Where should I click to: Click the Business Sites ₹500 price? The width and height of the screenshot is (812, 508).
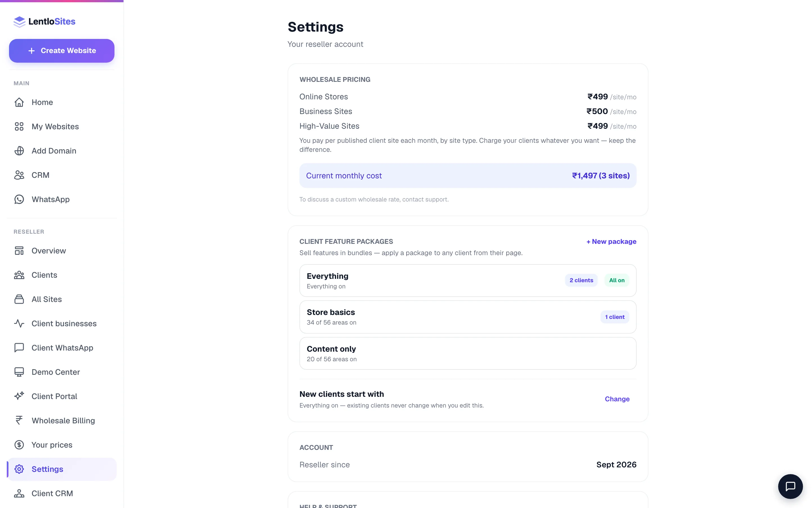coord(597,111)
